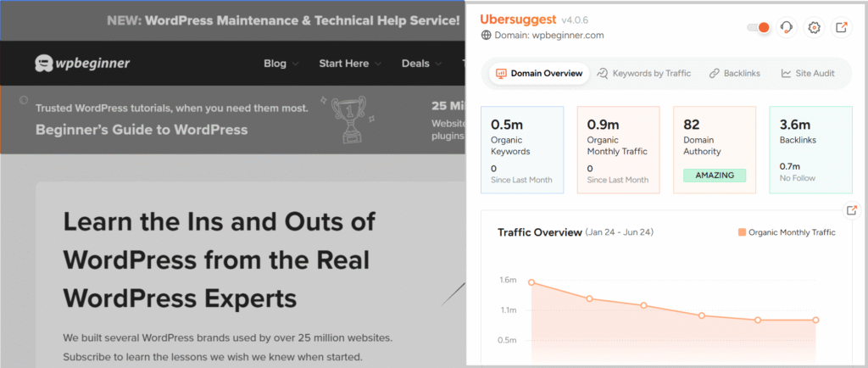
Task: Open the Deals dropdown menu
Action: [x=421, y=64]
